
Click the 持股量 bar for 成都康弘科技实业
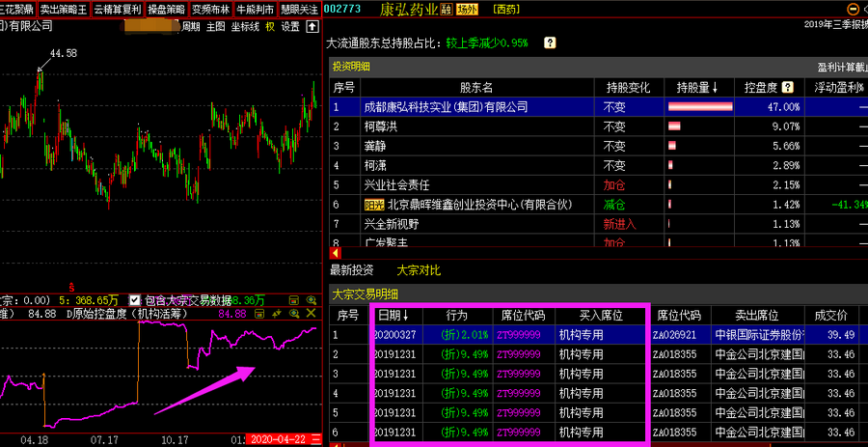coord(692,107)
